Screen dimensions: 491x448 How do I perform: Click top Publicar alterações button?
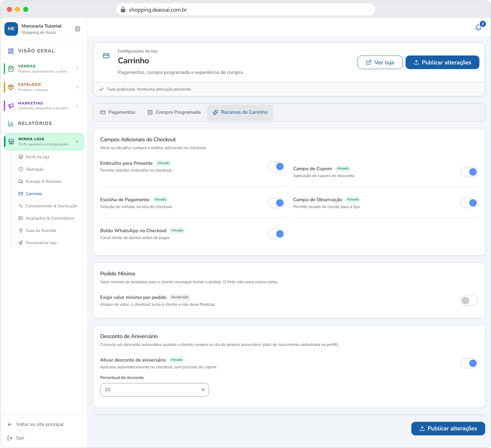pyautogui.click(x=442, y=62)
